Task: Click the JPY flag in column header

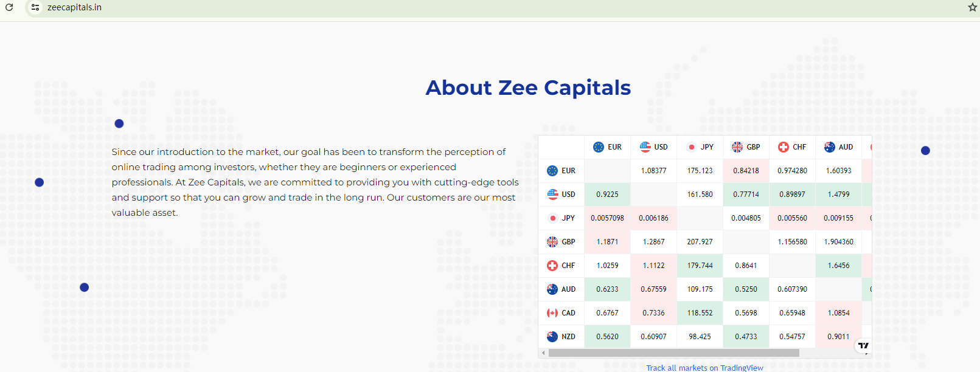Action: pos(692,147)
